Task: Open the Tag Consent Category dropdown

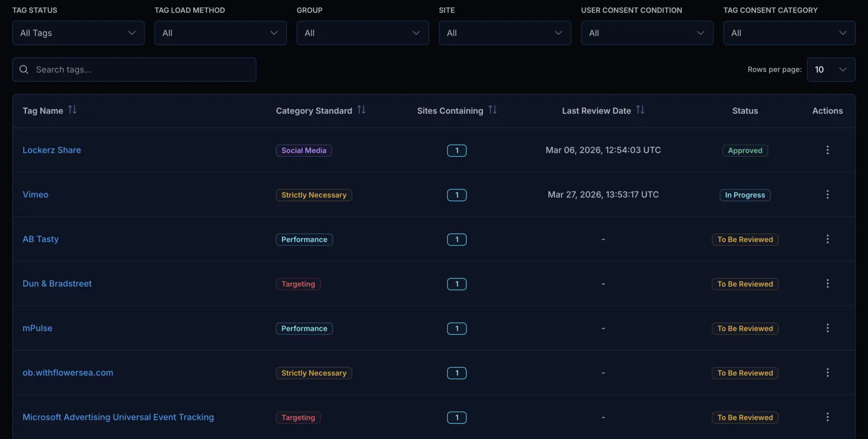Action: coord(789,33)
